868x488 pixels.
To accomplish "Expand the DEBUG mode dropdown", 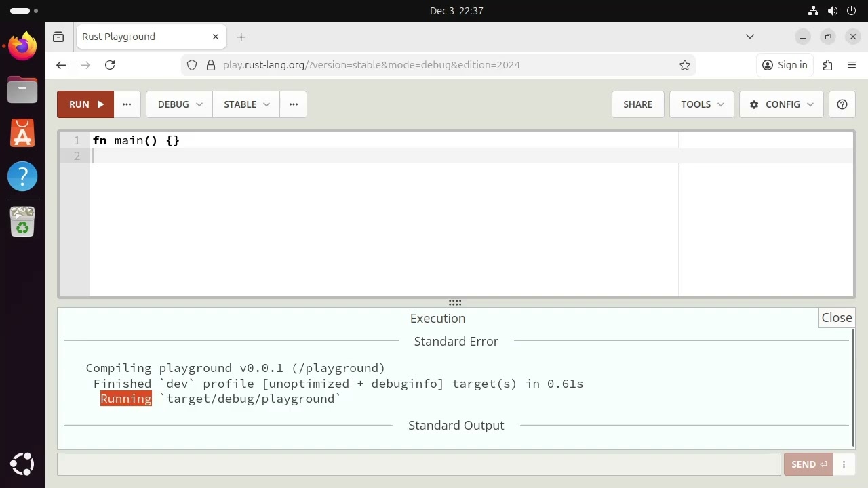I will click(180, 104).
